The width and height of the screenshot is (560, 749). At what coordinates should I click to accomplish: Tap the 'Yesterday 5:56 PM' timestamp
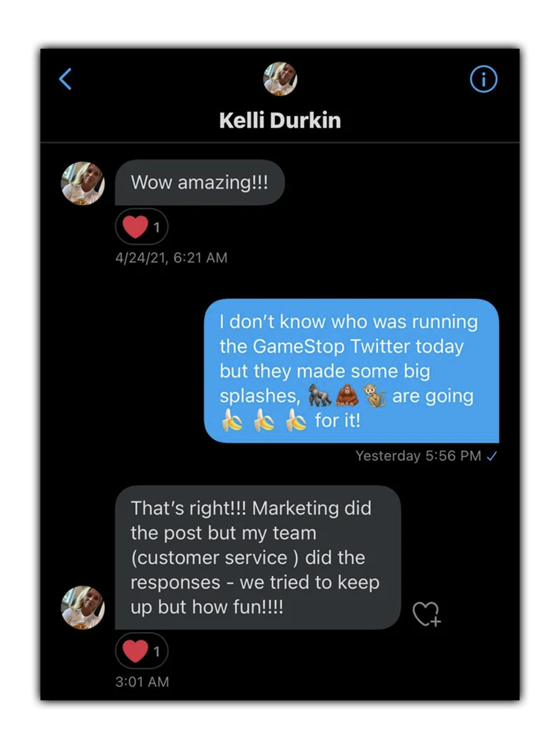(418, 456)
